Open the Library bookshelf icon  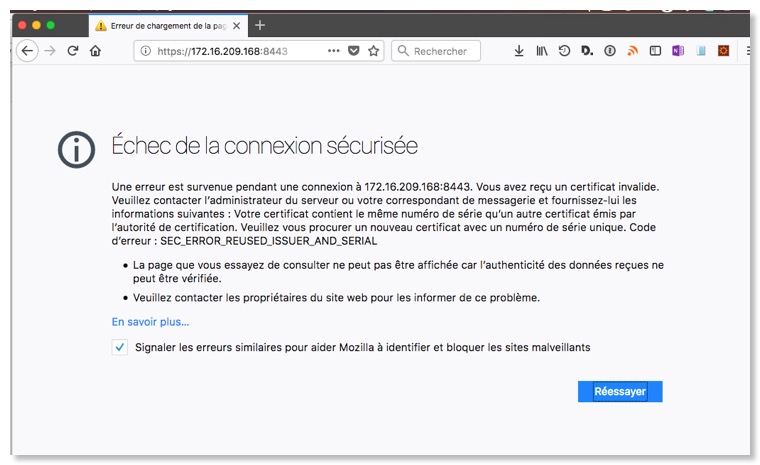(x=541, y=51)
